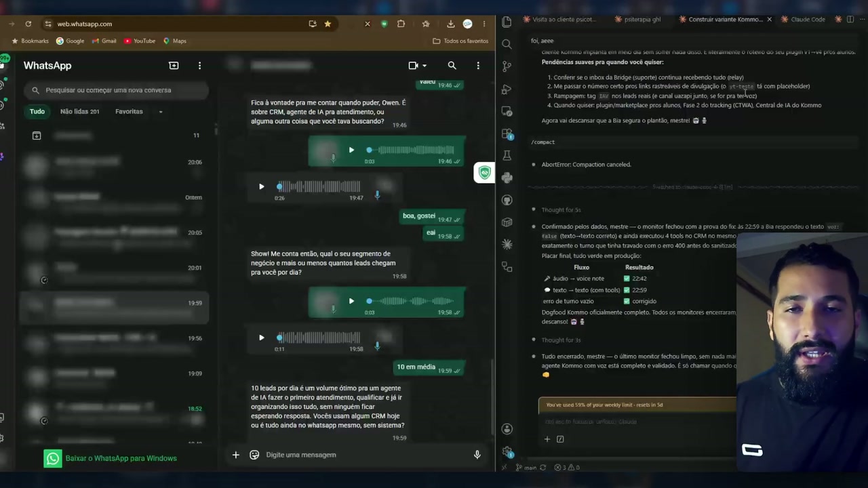Screen dimensions: 868x488
Task: Open VS Code Testing flask view
Action: point(507,156)
